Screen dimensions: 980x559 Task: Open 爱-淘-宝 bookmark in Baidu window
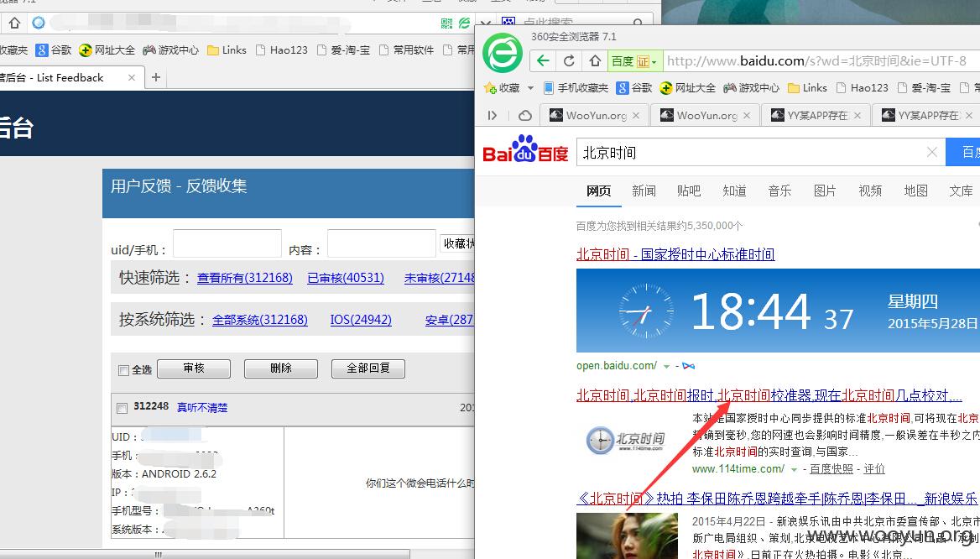pyautogui.click(x=925, y=88)
